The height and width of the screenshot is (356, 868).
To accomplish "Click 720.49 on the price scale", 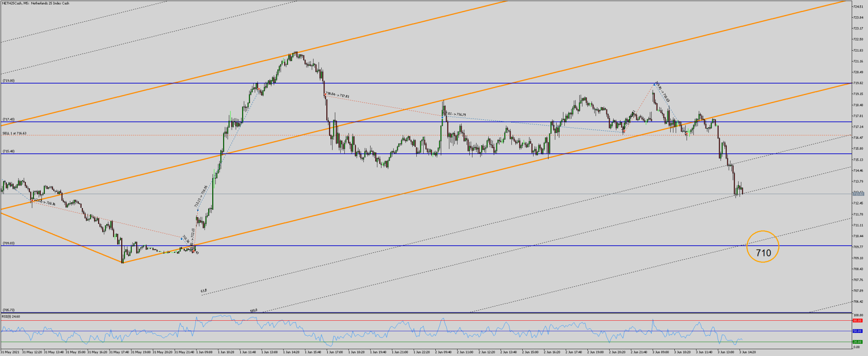I will coord(857,72).
